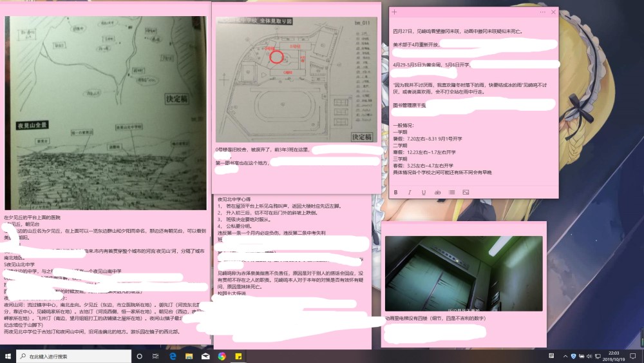Open the Windows Start menu
The width and height of the screenshot is (644, 363).
pyautogui.click(x=8, y=356)
